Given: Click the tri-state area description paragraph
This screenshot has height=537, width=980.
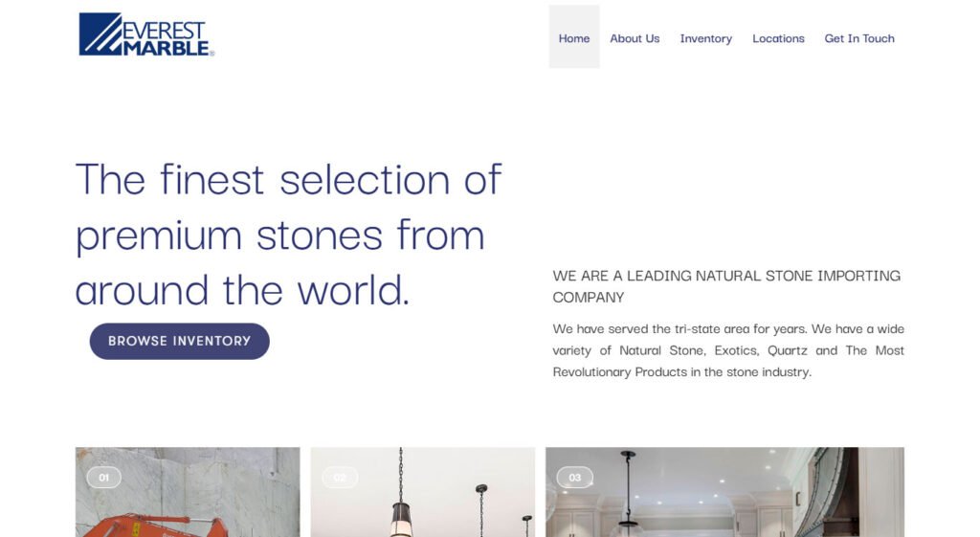Looking at the screenshot, I should (728, 350).
